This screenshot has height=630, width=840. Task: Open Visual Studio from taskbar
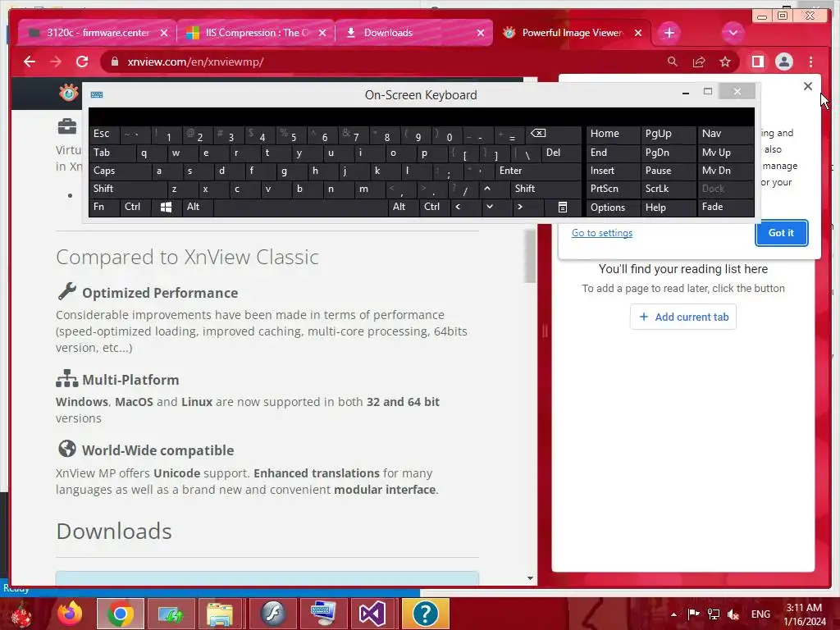tap(372, 614)
